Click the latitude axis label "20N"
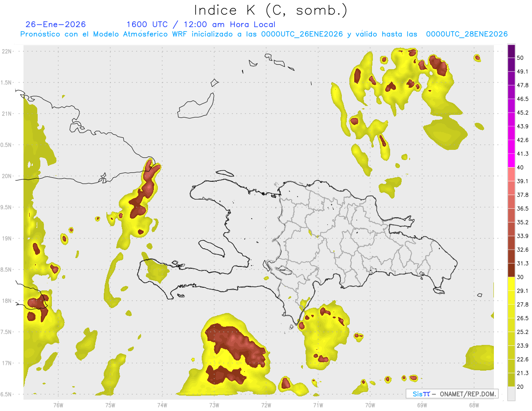The height and width of the screenshot is (411, 532). [x=8, y=176]
